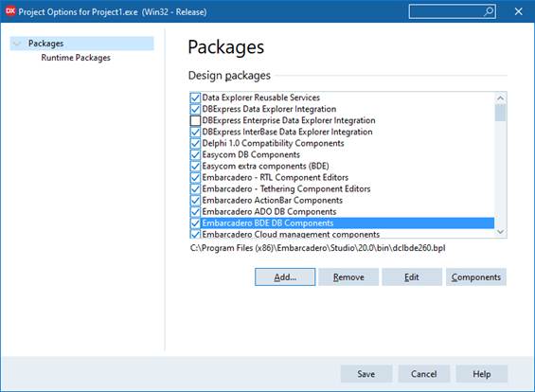Click the list scroll down arrow

[500, 232]
